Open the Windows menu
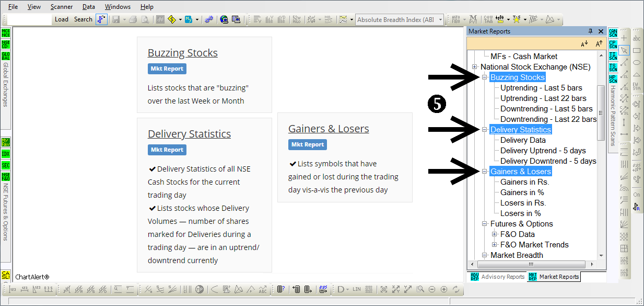The height and width of the screenshot is (306, 644). pos(118,7)
